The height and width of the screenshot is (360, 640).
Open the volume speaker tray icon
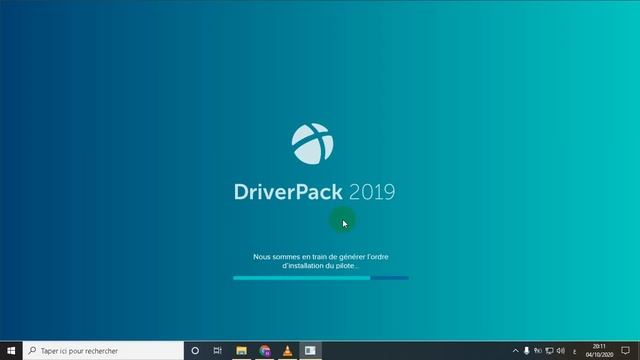pyautogui.click(x=561, y=351)
